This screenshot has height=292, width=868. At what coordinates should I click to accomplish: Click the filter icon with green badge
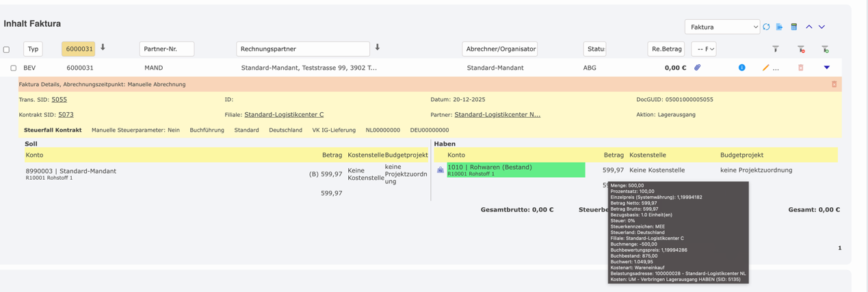[825, 49]
